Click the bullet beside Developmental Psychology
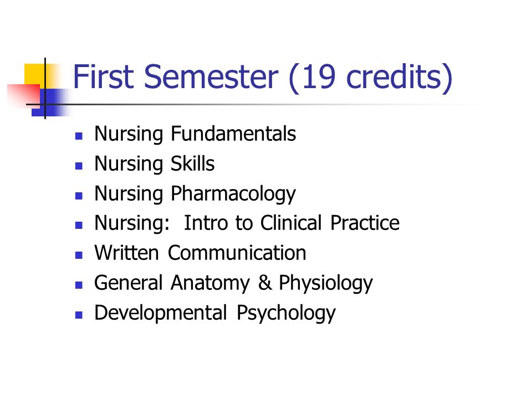Screen dimensions: 532x399 point(79,315)
